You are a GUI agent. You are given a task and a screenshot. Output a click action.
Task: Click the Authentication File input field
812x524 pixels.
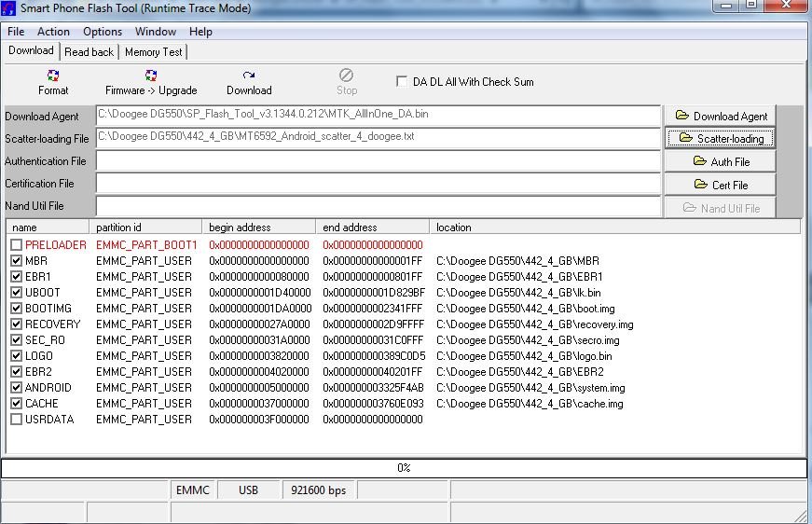pyautogui.click(x=378, y=161)
